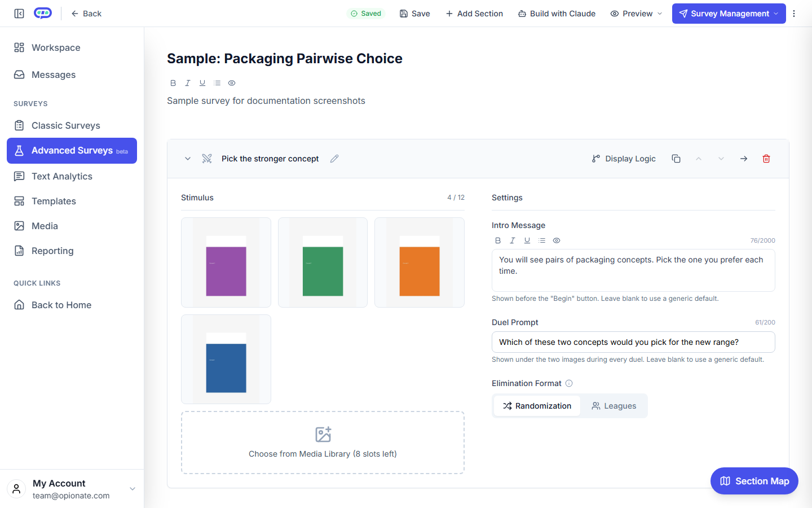Toggle bold in the Intro Message toolbar
The image size is (812, 508).
click(498, 240)
